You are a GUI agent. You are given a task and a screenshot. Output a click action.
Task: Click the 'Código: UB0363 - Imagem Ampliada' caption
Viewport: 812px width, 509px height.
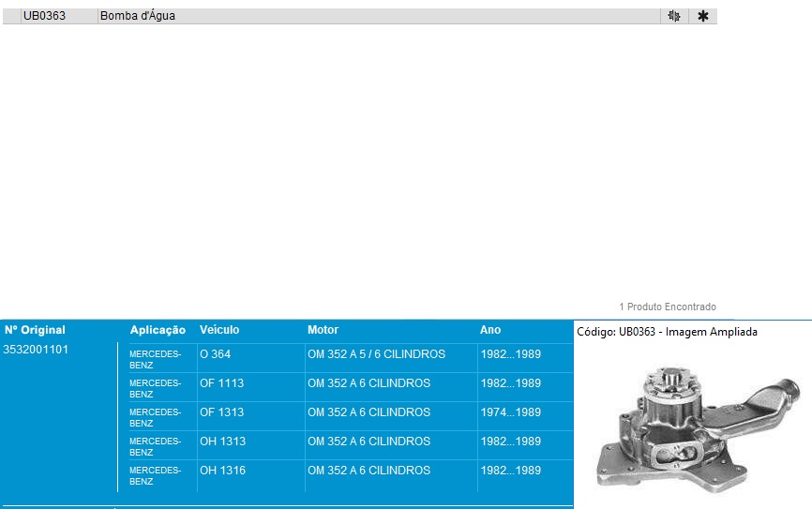point(666,332)
